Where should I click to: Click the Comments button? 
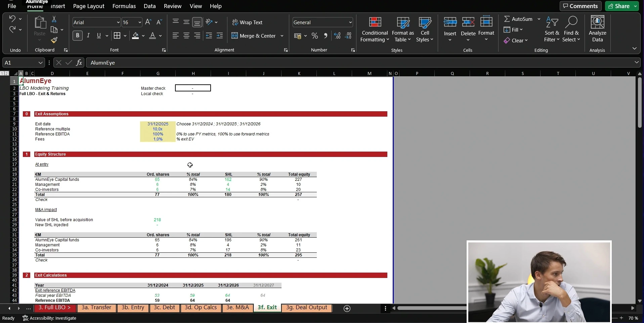click(x=581, y=6)
